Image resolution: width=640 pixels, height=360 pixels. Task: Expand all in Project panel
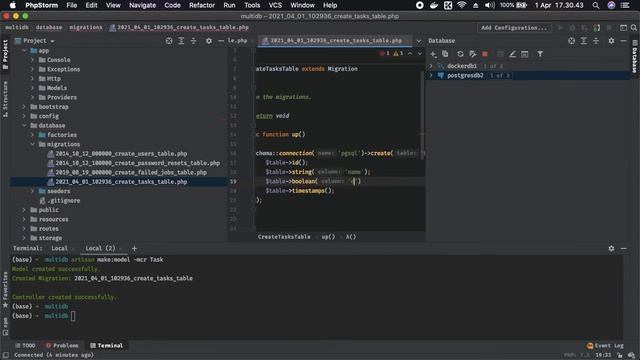click(181, 41)
